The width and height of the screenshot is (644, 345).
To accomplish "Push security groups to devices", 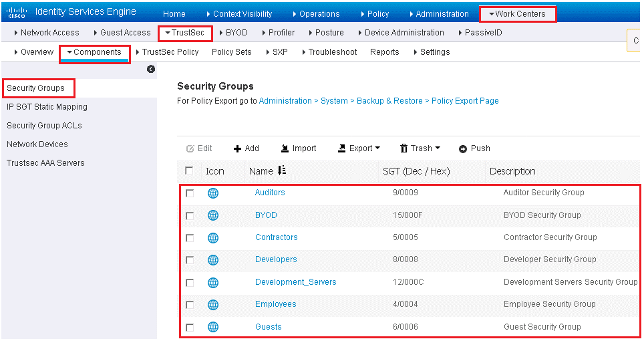I will coord(474,148).
